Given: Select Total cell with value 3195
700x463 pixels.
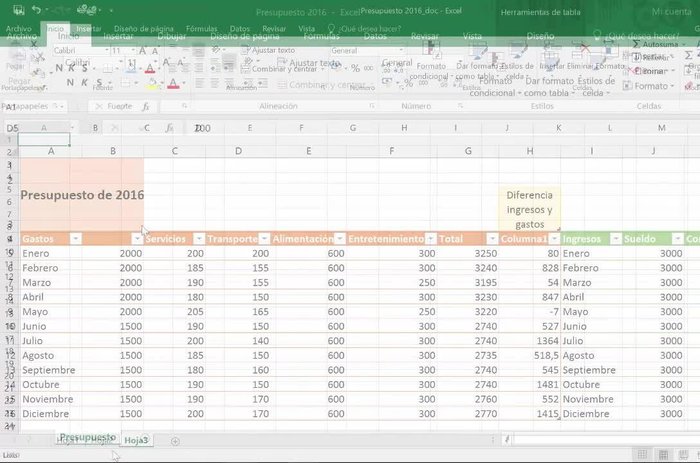Looking at the screenshot, I should point(468,282).
